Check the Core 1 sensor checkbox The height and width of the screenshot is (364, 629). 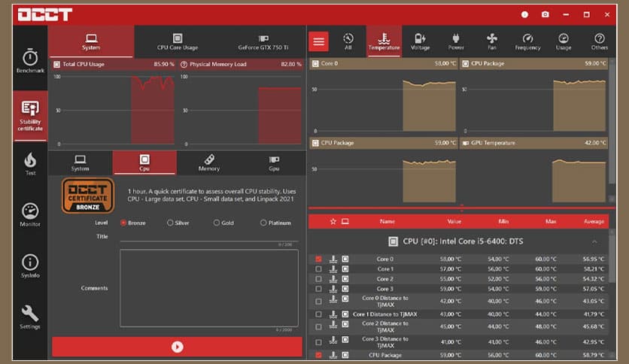pyautogui.click(x=318, y=269)
